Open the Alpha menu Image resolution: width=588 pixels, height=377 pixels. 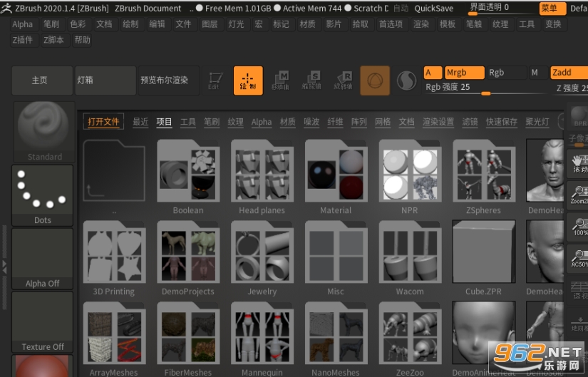[x=23, y=24]
